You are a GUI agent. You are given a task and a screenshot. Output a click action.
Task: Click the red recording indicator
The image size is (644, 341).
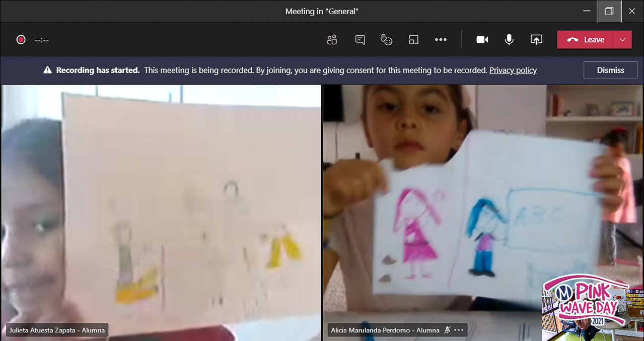[21, 40]
